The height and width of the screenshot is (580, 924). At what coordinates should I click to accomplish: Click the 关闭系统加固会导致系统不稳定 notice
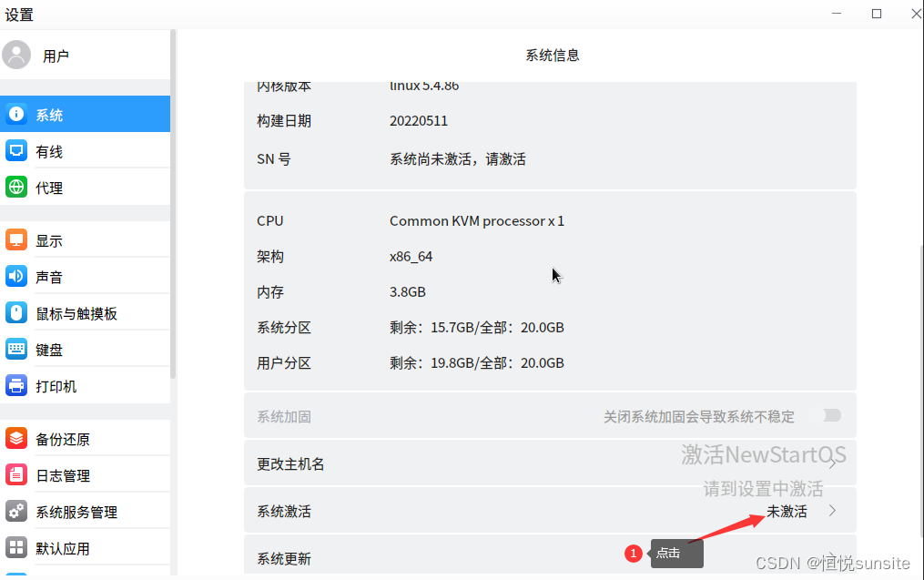point(699,417)
